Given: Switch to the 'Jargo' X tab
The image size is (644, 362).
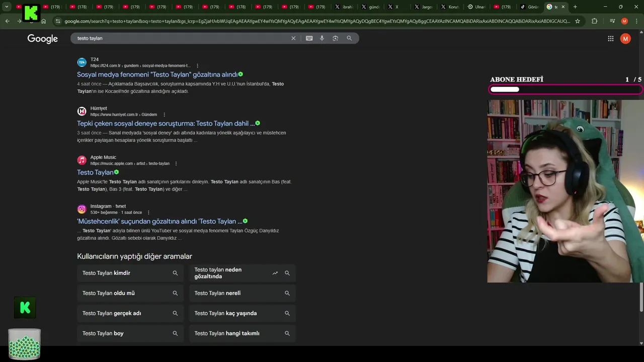Looking at the screenshot, I should [424, 7].
